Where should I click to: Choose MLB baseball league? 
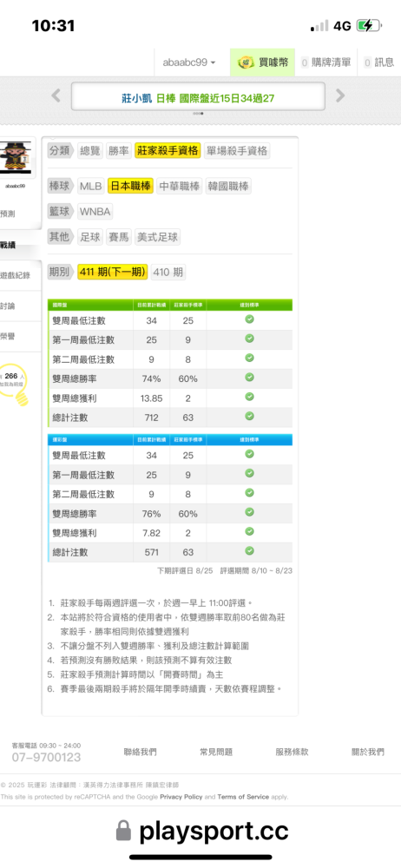tap(91, 186)
